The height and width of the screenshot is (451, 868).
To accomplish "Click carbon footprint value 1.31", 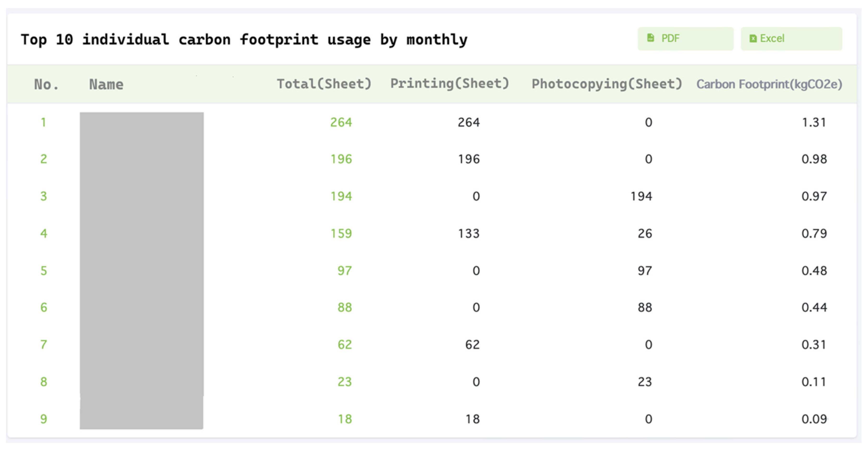I will pos(814,122).
